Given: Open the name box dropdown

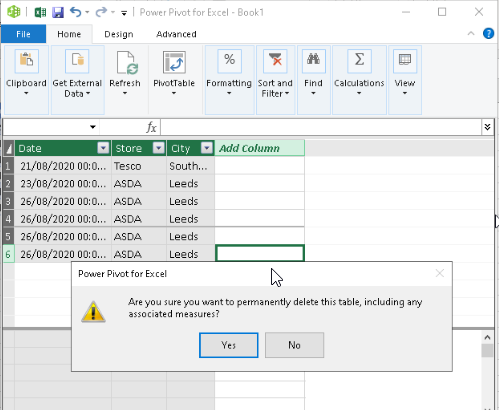Looking at the screenshot, I should (x=93, y=127).
